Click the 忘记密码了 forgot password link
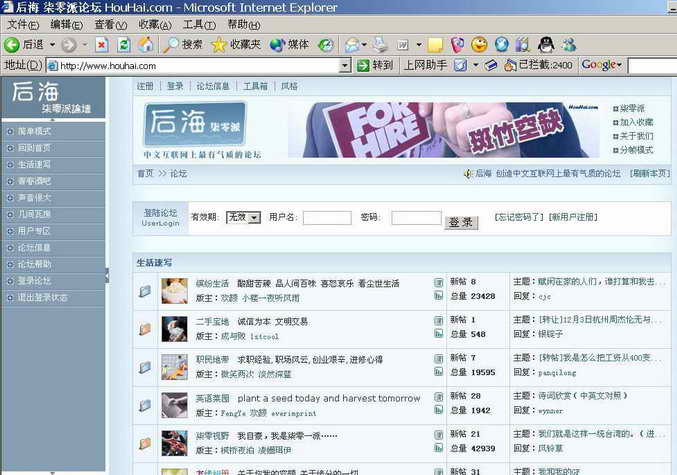The height and width of the screenshot is (475, 677). point(518,217)
